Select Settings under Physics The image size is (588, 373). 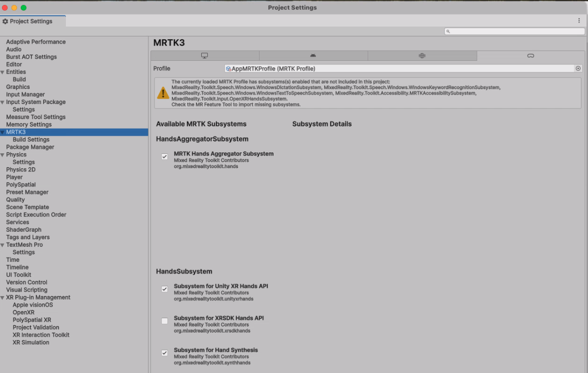click(x=24, y=162)
